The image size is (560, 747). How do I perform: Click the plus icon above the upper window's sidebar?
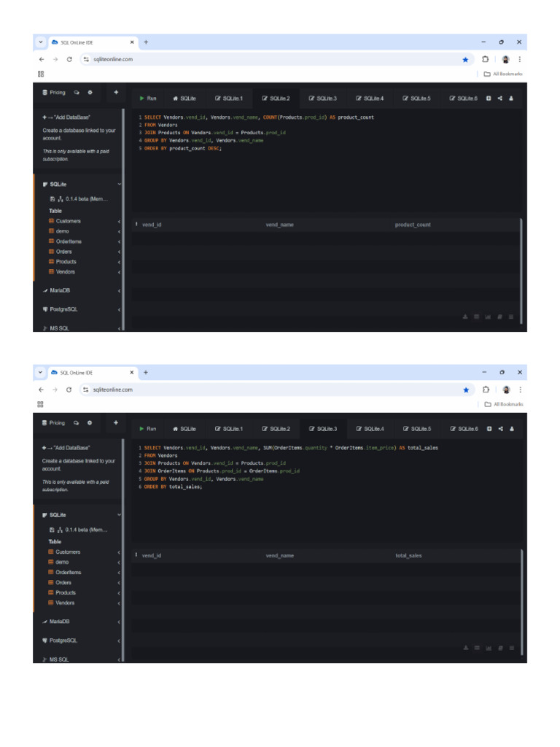[x=116, y=93]
